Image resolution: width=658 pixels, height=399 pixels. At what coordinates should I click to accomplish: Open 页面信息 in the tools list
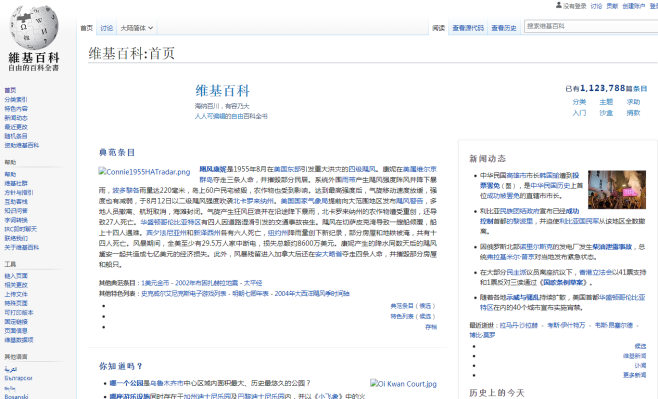pyautogui.click(x=16, y=331)
